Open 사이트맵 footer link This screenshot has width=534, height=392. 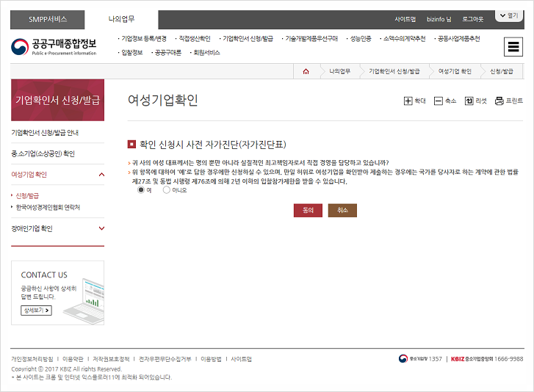(x=241, y=360)
